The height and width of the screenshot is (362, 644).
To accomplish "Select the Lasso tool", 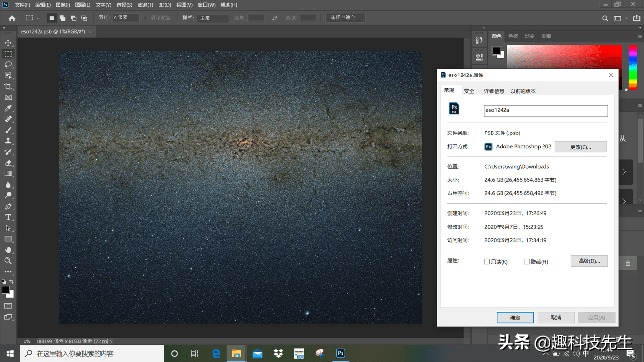I will point(8,65).
